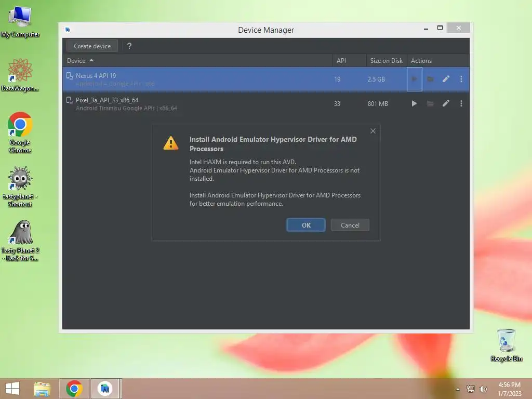This screenshot has height=399, width=532.
Task: Switch to Chrome in the taskbar
Action: [x=74, y=389]
